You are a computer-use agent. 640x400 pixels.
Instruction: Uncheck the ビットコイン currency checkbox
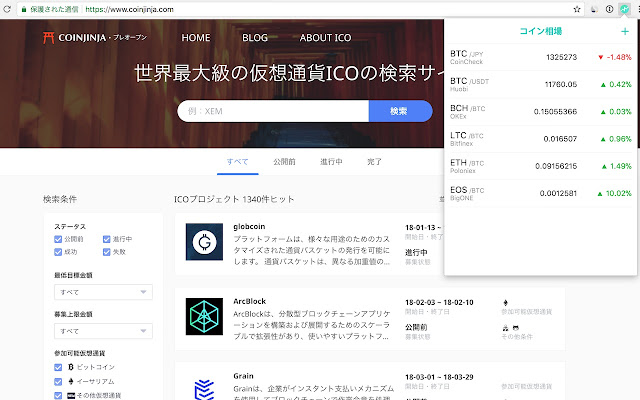point(58,367)
